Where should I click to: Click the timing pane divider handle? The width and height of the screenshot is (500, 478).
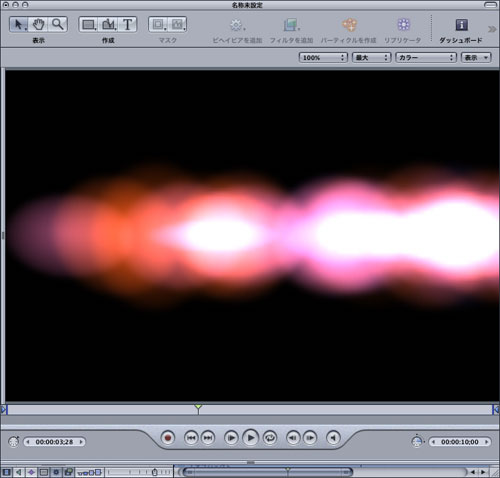pos(251,462)
